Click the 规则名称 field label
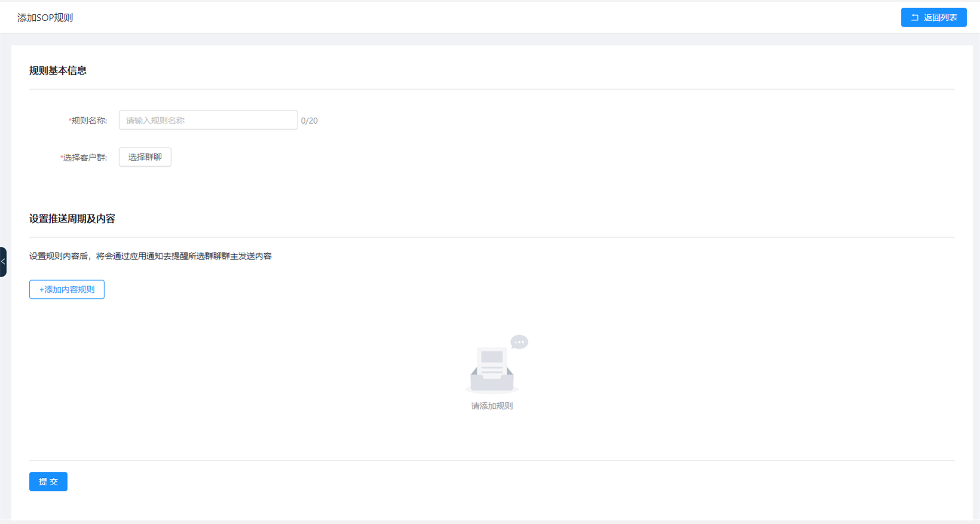Screen dimensions: 980x524 tap(88, 121)
